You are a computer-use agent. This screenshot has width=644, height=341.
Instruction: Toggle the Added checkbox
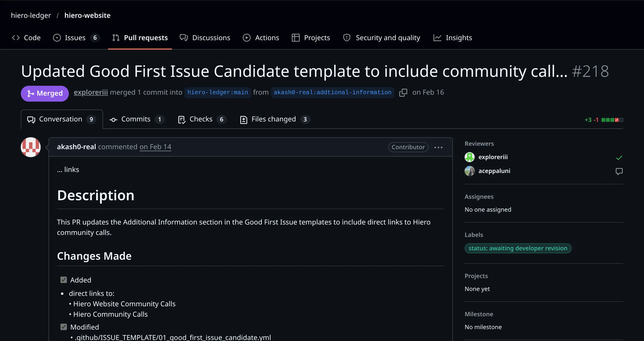[x=64, y=280]
